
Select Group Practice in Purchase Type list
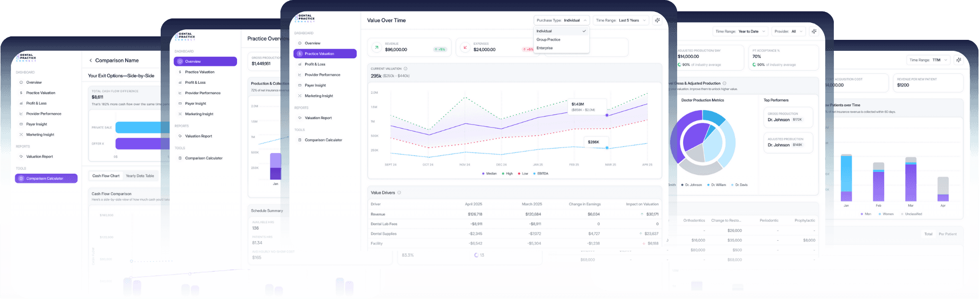tap(548, 39)
